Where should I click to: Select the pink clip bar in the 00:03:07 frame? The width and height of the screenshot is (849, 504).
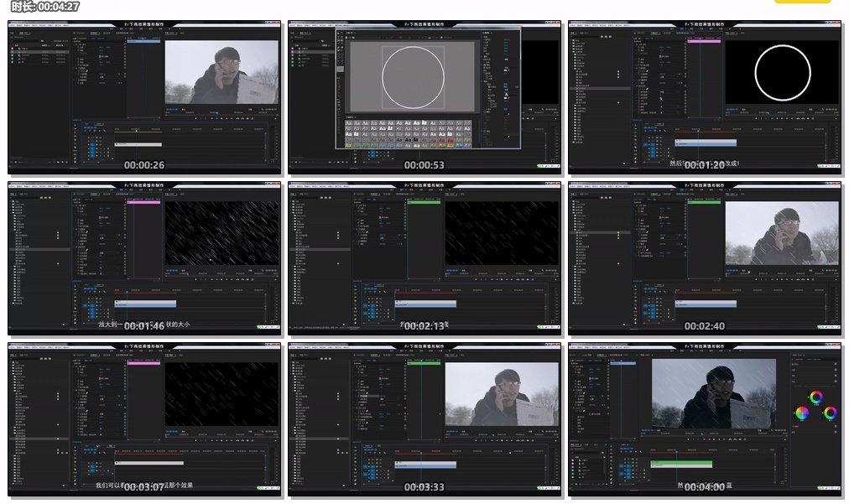(x=143, y=363)
